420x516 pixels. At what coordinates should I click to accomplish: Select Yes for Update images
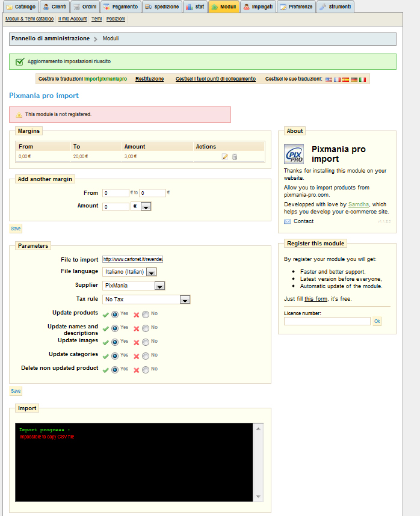(x=115, y=342)
